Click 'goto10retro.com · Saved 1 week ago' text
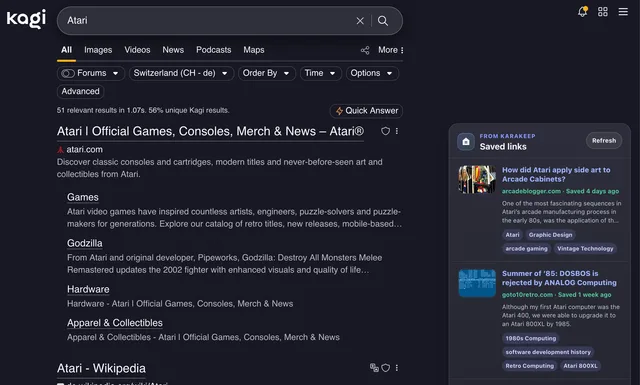 556,295
